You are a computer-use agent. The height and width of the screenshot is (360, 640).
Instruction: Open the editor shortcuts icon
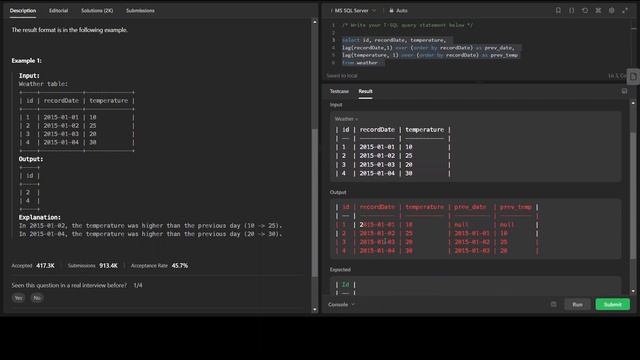point(598,11)
